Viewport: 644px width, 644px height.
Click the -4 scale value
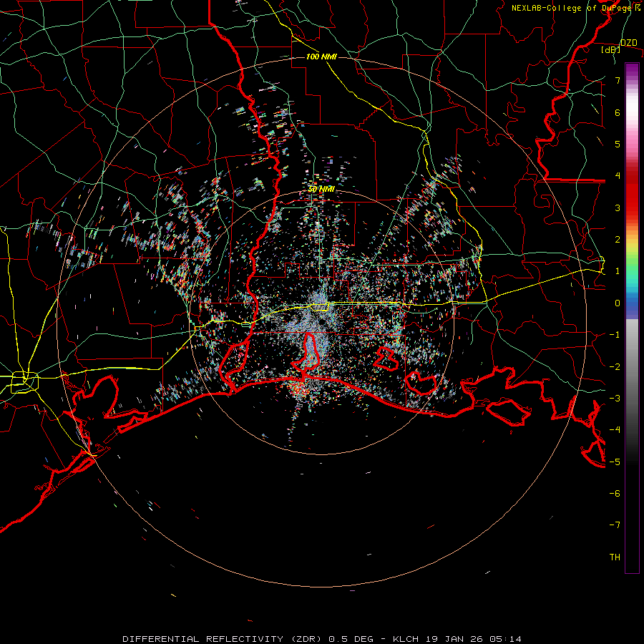click(615, 430)
